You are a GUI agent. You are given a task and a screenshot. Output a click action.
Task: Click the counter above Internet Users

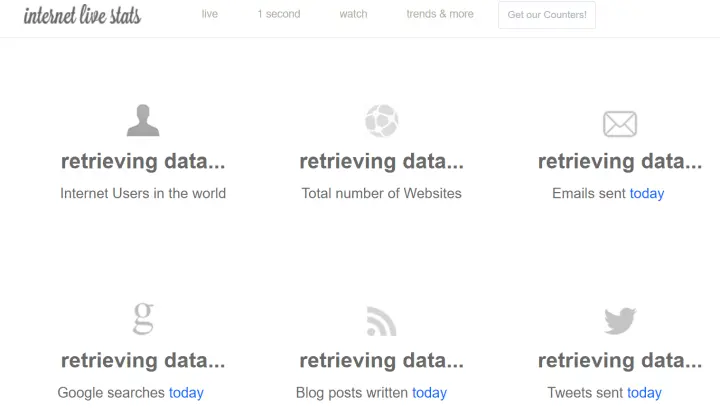143,161
